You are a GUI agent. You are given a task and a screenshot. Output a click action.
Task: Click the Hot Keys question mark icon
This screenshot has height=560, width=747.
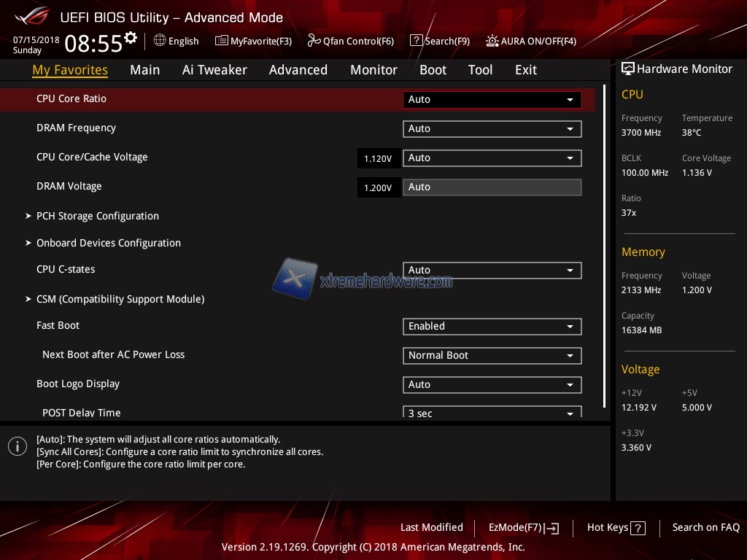[638, 528]
